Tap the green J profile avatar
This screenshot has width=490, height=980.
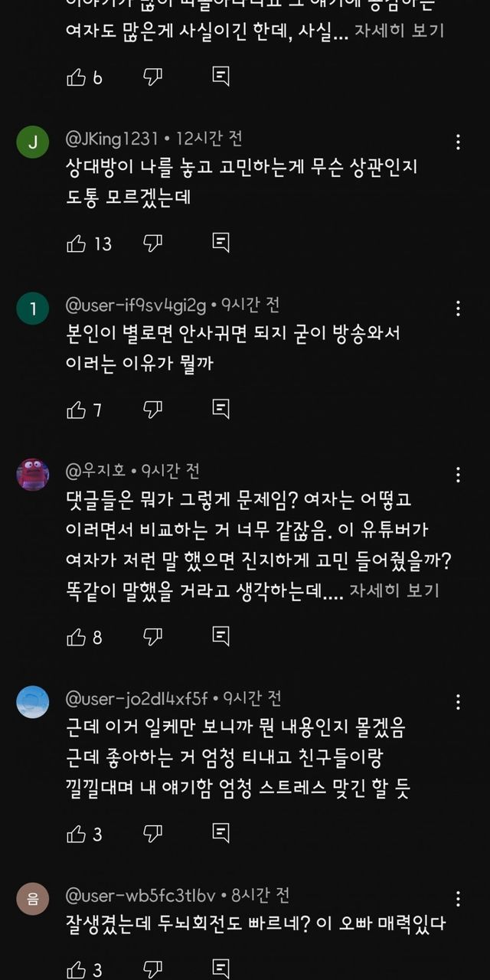click(33, 142)
